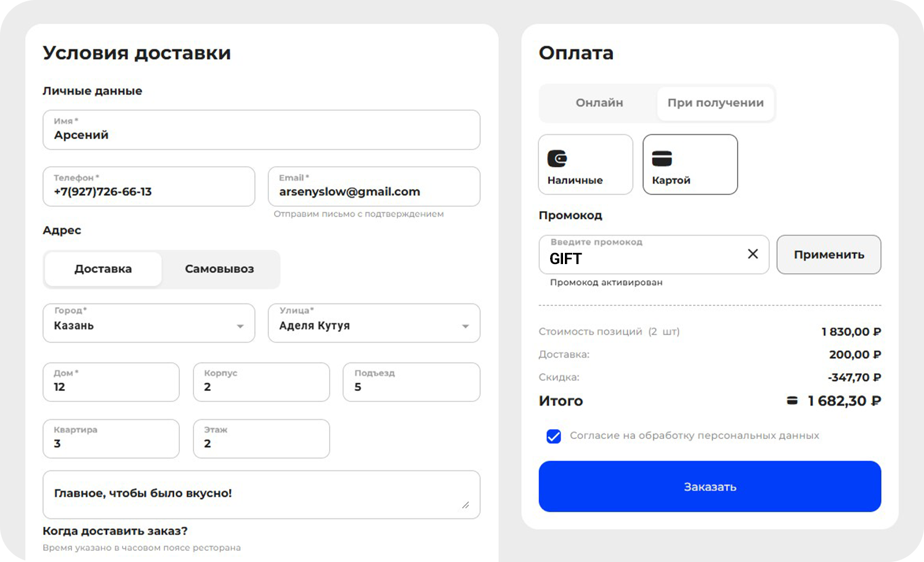Click the bank card icon above Картой

pyautogui.click(x=663, y=158)
